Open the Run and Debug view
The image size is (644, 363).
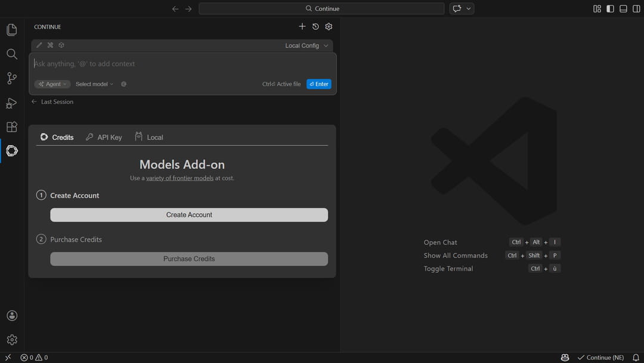12,103
